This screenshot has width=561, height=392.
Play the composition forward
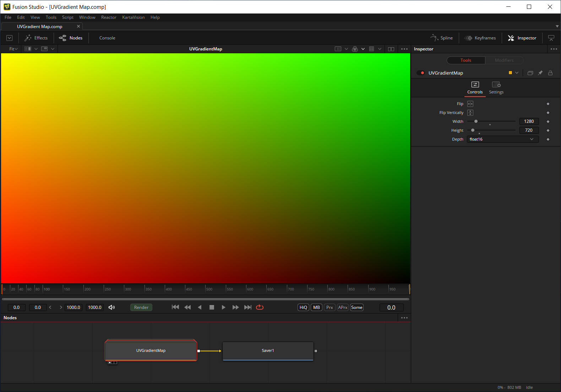(223, 307)
